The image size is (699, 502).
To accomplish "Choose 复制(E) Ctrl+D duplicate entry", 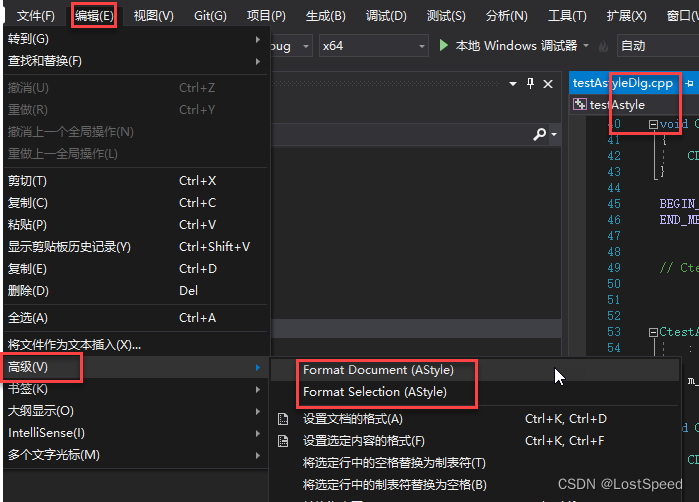I will 135,269.
